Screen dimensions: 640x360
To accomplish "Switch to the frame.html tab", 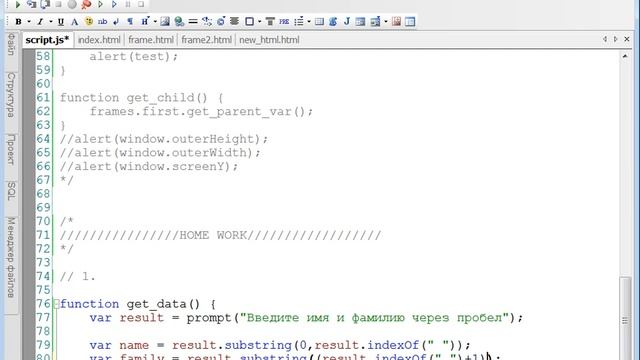I will (151, 40).
